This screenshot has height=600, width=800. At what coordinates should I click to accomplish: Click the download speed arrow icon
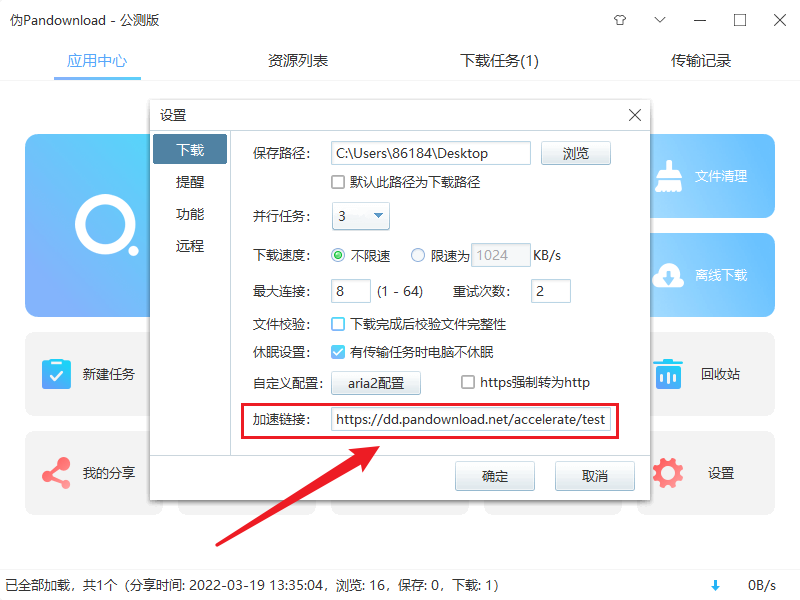715,585
